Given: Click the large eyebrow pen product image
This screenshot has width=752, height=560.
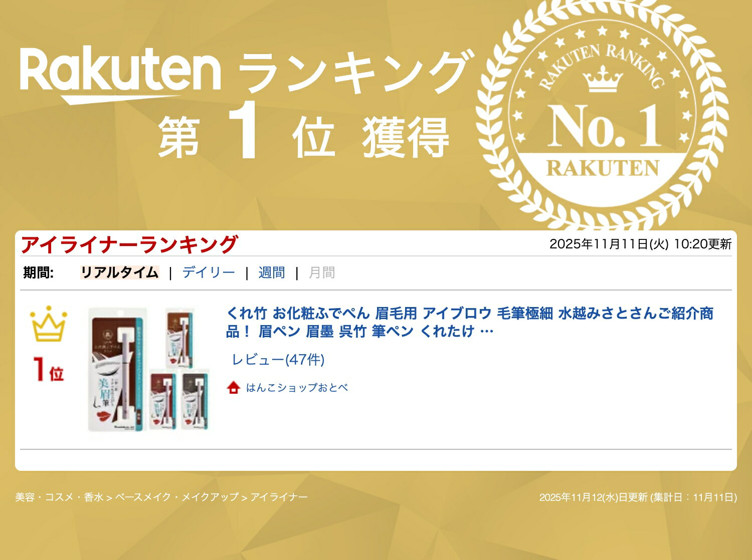Looking at the screenshot, I should point(118,369).
